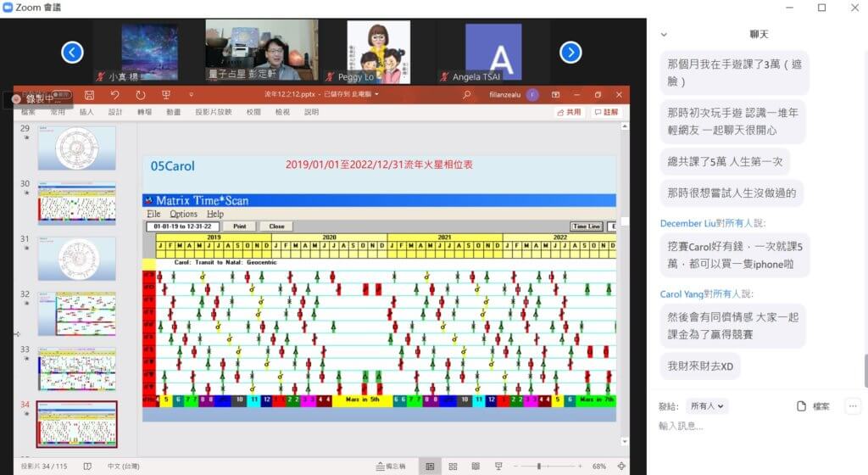Click the slide pane scroll-up arrow
868x475 pixels.
[625, 126]
